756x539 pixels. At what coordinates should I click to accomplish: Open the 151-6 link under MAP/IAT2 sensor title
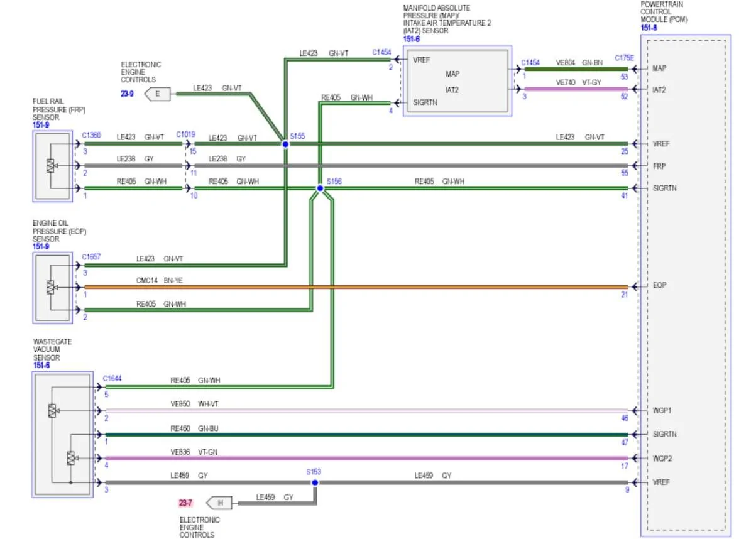point(411,39)
